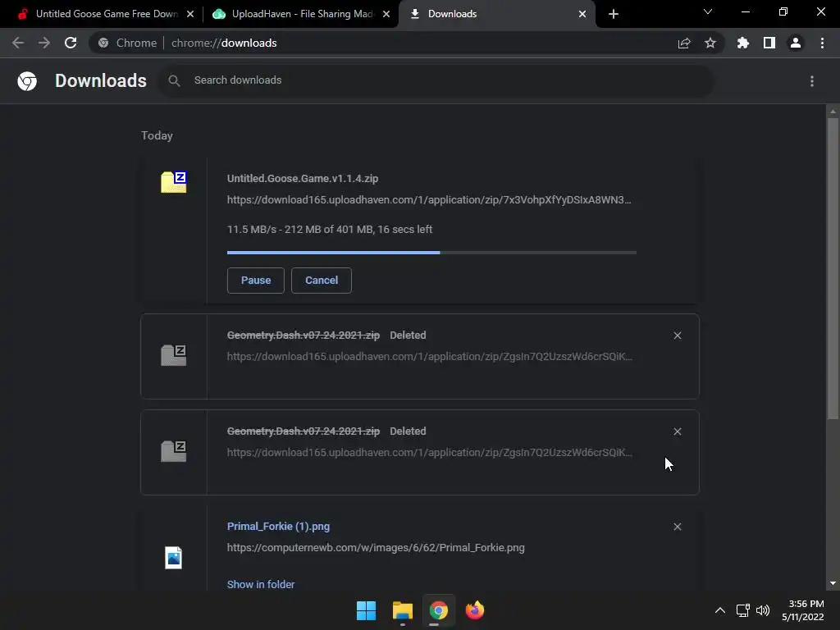Screen dimensions: 840x630
Task: Click the download progress bar
Action: click(431, 253)
